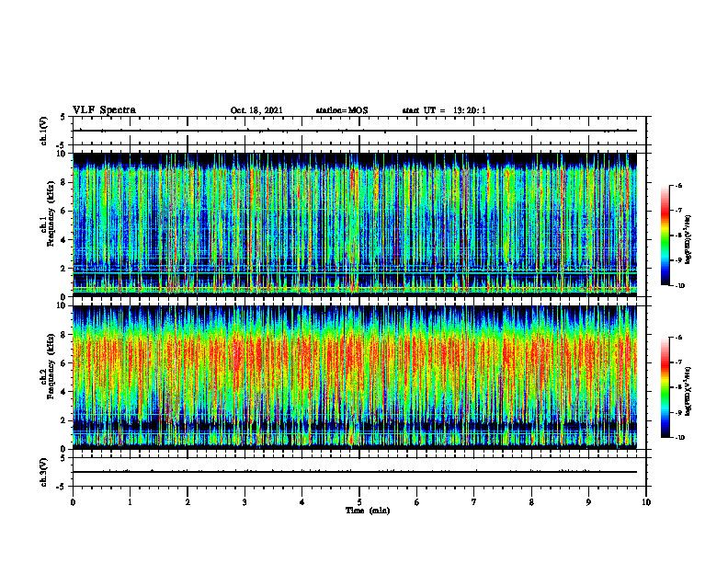Click the "-6" label on ch.1 color bar
This screenshot has height=563, width=728.
pos(678,185)
